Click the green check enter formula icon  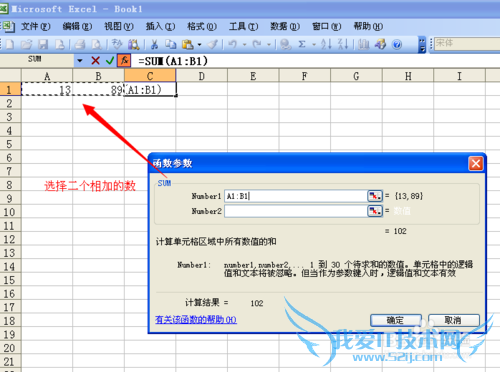110,61
